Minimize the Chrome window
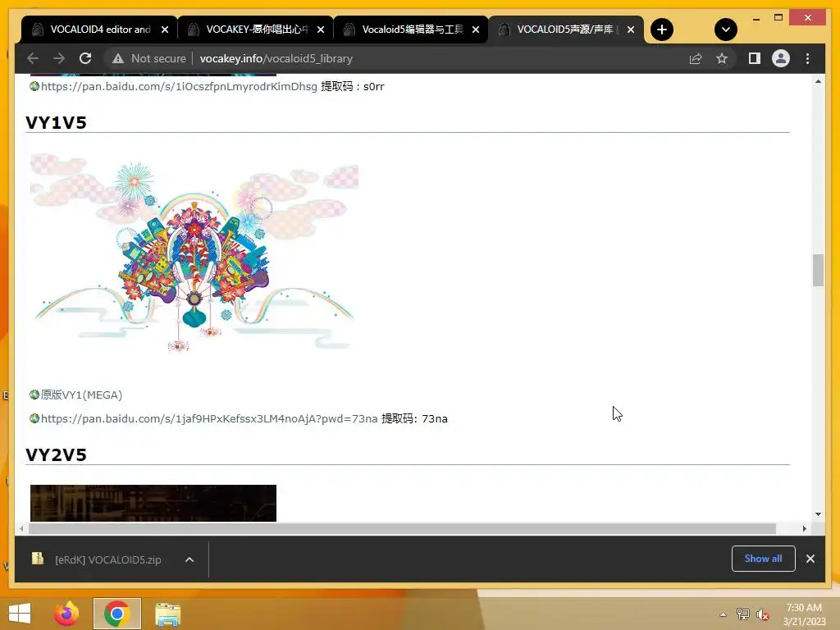Viewport: 840px width, 630px height. coord(756,18)
